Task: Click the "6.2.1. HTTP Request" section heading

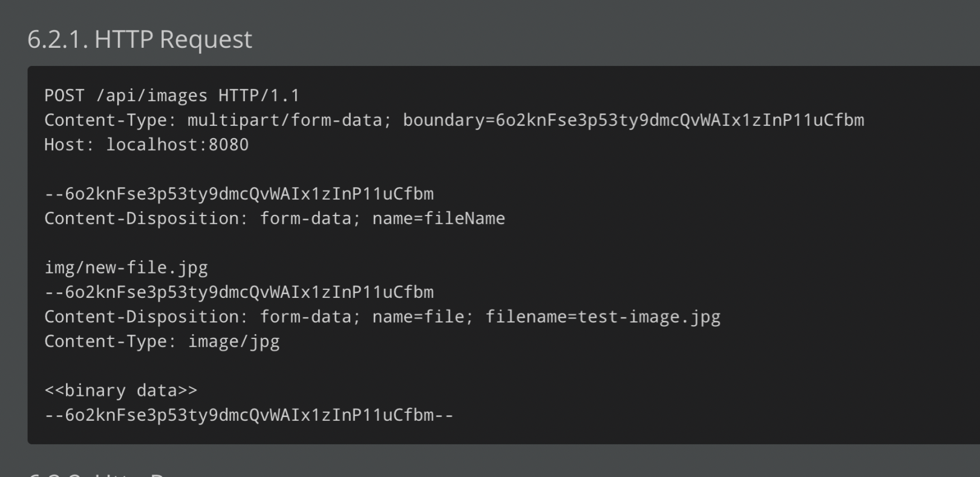Action: [140, 39]
